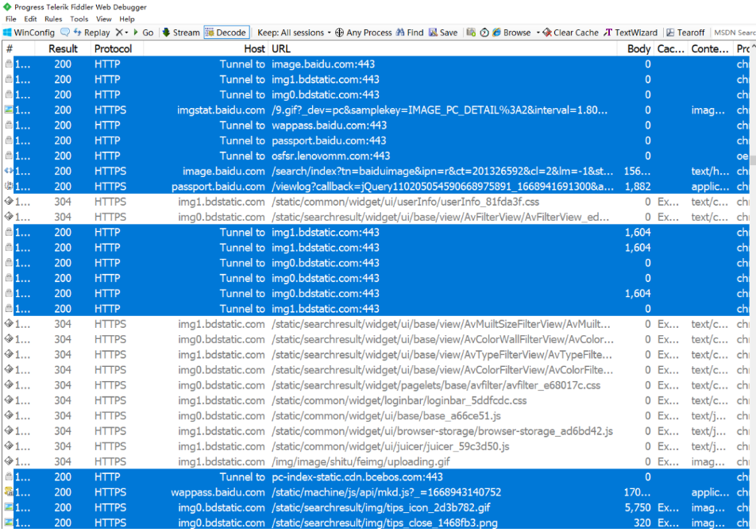Sort by the # column header
The height and width of the screenshot is (532, 756).
pyautogui.click(x=18, y=48)
